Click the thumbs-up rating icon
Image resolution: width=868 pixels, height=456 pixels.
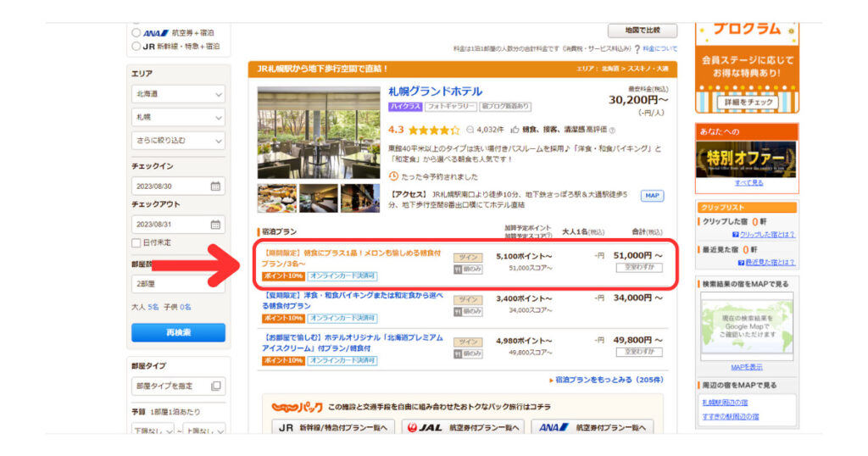pos(515,130)
